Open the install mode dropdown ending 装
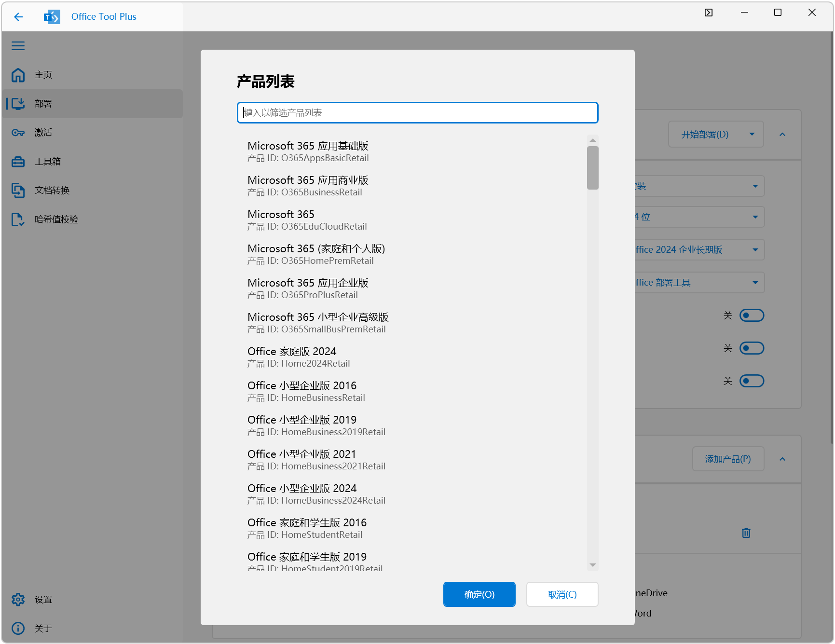The width and height of the screenshot is (835, 644). (x=699, y=186)
